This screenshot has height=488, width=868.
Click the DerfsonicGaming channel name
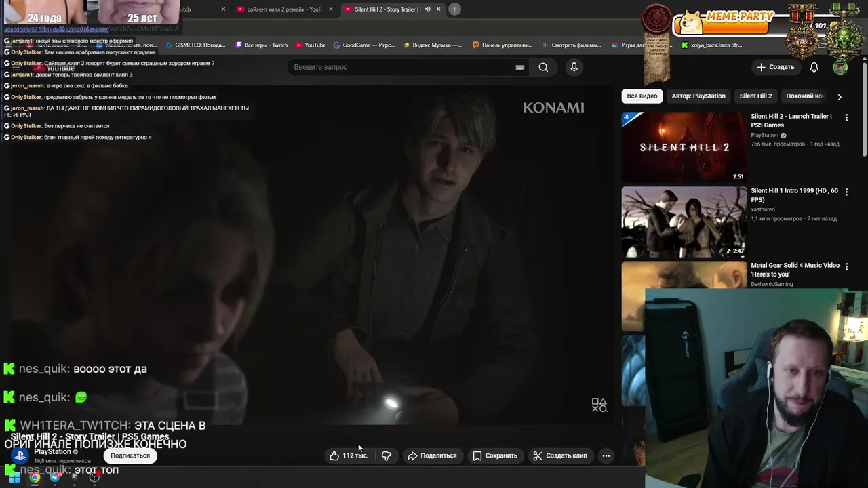coord(772,284)
